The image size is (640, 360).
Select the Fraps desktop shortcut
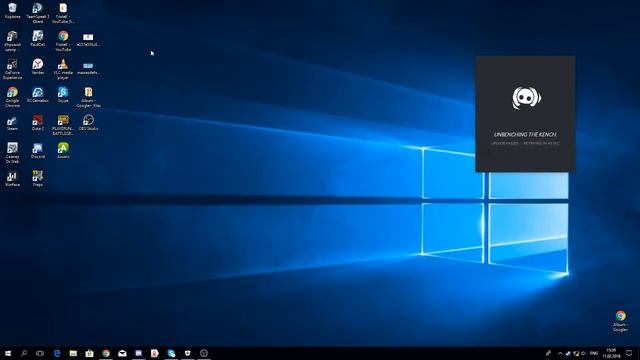38,178
